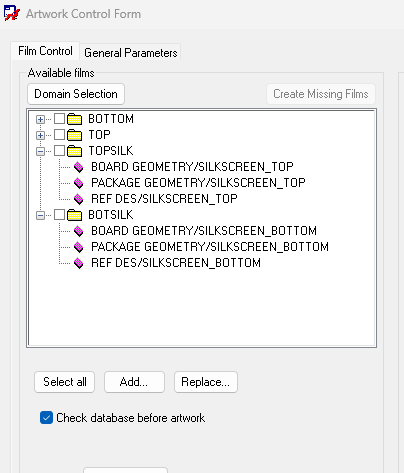Expand the TOP film tree node

(40, 135)
